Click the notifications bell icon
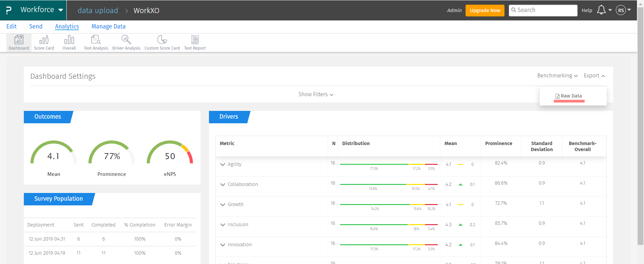Image resolution: width=644 pixels, height=264 pixels. coord(601,10)
